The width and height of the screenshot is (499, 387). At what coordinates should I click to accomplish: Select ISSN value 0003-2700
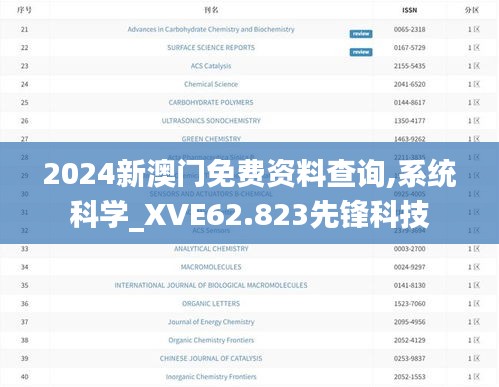pos(409,249)
